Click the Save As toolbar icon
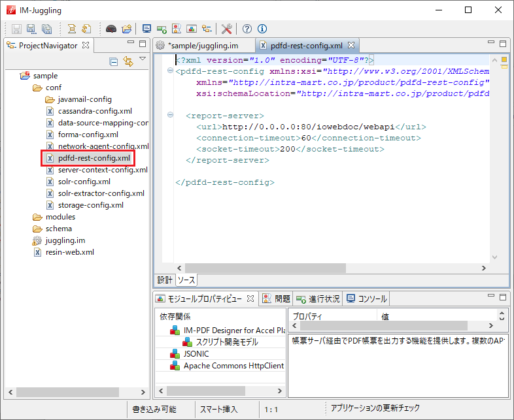This screenshot has height=420, width=514. 31,29
